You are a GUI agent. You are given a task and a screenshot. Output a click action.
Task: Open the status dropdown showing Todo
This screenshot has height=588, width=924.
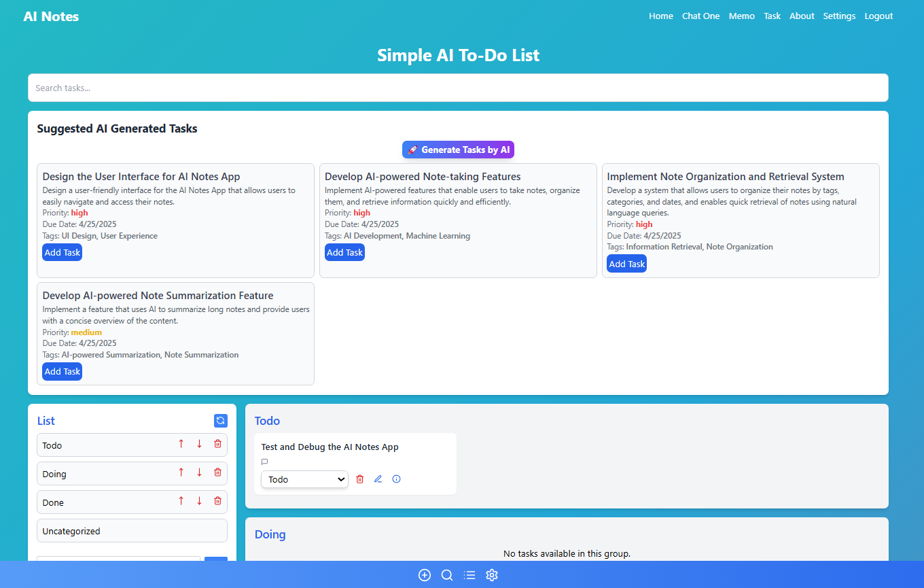304,479
